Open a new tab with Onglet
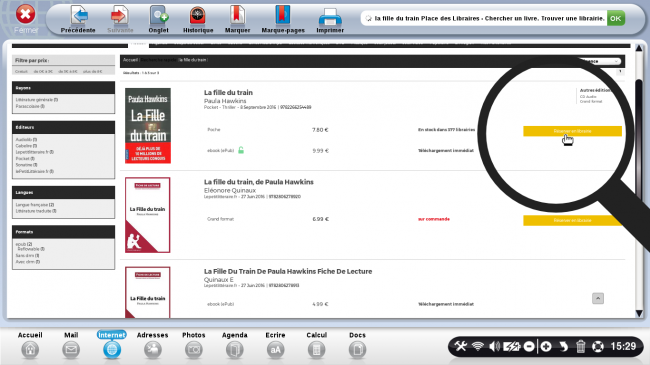This screenshot has height=365, width=650. [158, 19]
